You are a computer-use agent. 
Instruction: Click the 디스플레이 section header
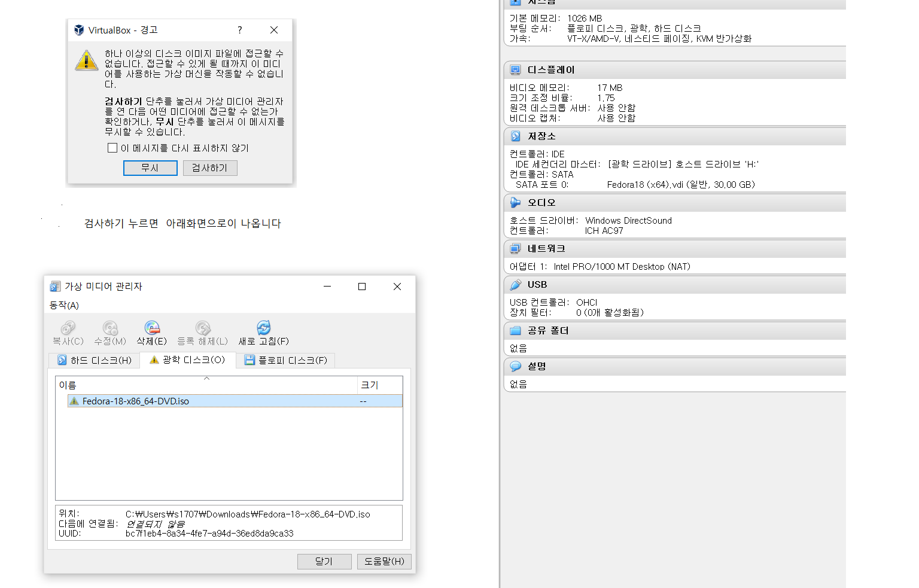click(x=675, y=70)
